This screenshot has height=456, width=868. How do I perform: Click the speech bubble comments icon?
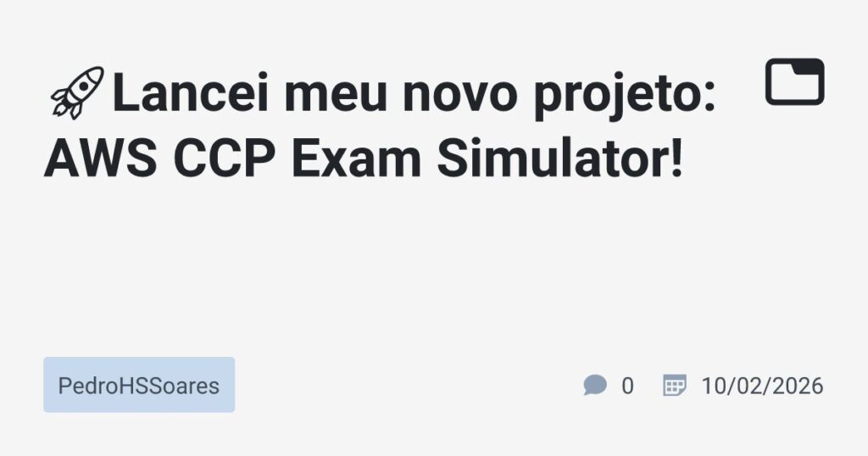[595, 385]
